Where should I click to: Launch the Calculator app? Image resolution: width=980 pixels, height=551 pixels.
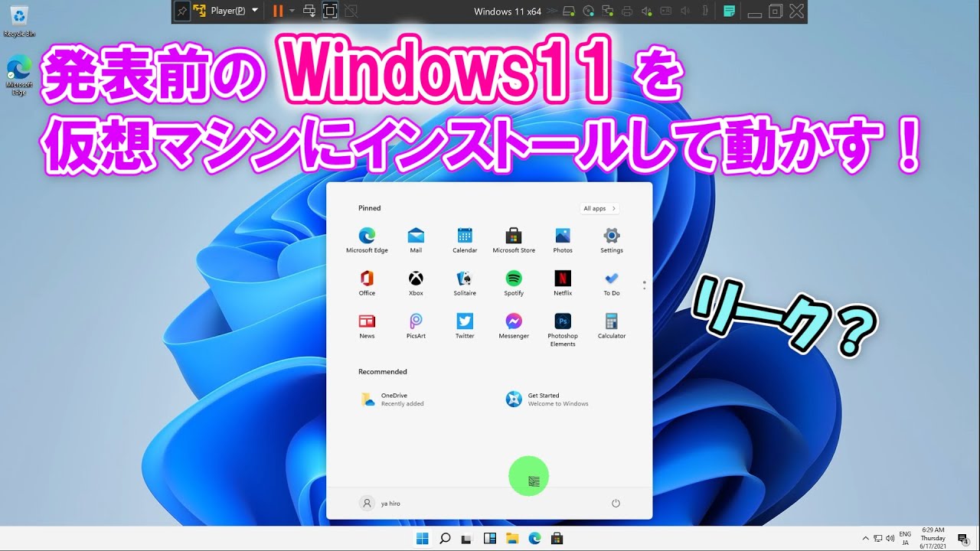[612, 325]
